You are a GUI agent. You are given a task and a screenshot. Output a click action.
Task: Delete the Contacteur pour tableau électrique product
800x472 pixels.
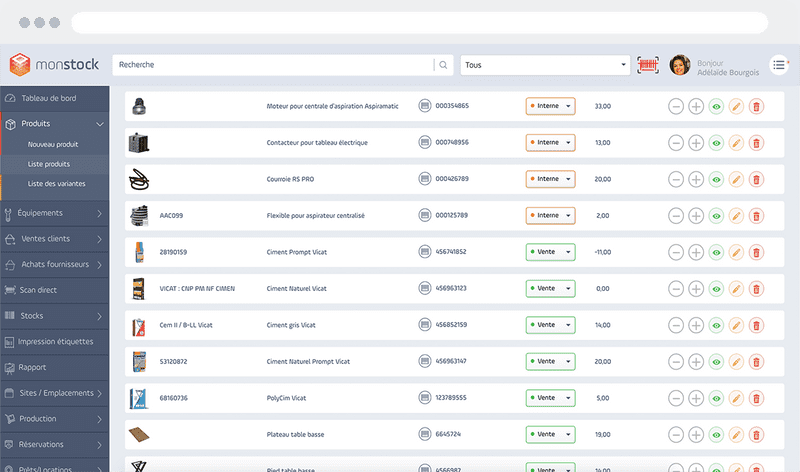[756, 143]
